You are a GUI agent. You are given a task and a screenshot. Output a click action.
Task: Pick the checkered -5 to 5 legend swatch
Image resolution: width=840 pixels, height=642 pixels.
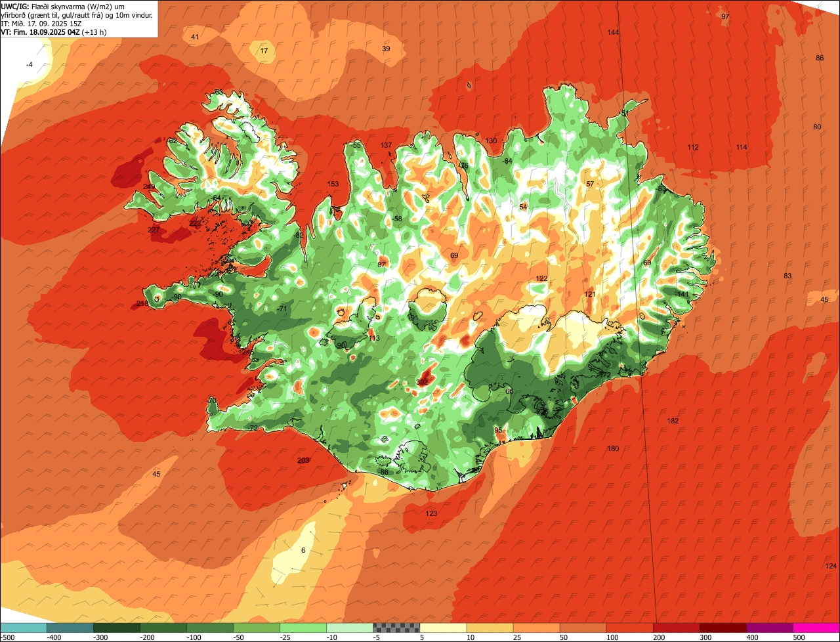click(x=396, y=628)
